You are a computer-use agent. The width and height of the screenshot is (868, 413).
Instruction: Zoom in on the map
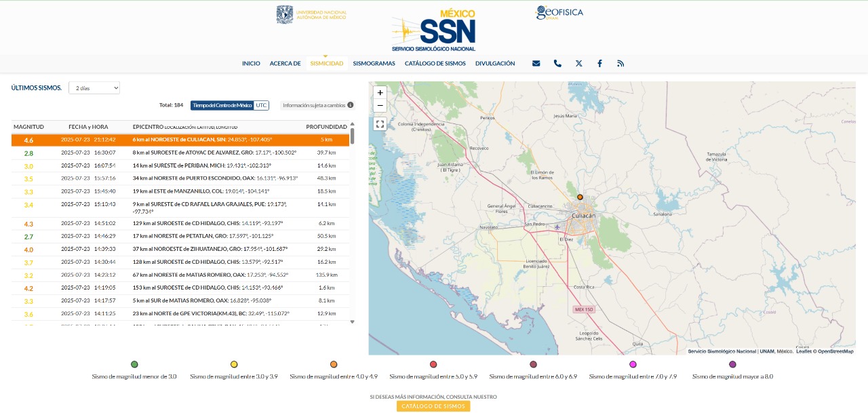380,92
